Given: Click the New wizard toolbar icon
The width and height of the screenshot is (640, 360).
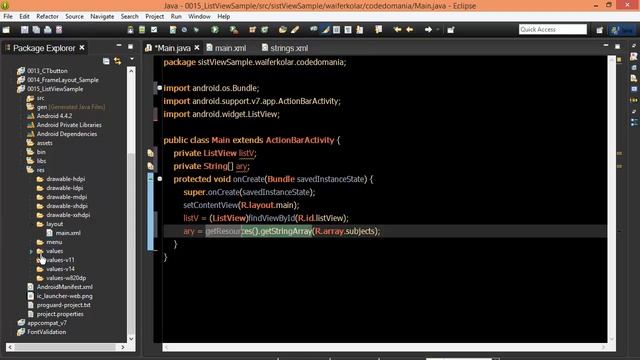Looking at the screenshot, I should click(6, 30).
